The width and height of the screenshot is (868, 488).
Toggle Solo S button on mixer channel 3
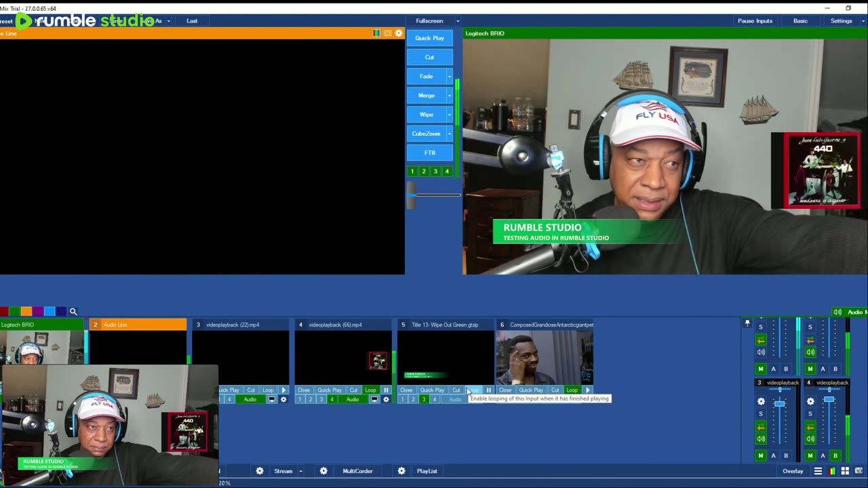tap(761, 413)
